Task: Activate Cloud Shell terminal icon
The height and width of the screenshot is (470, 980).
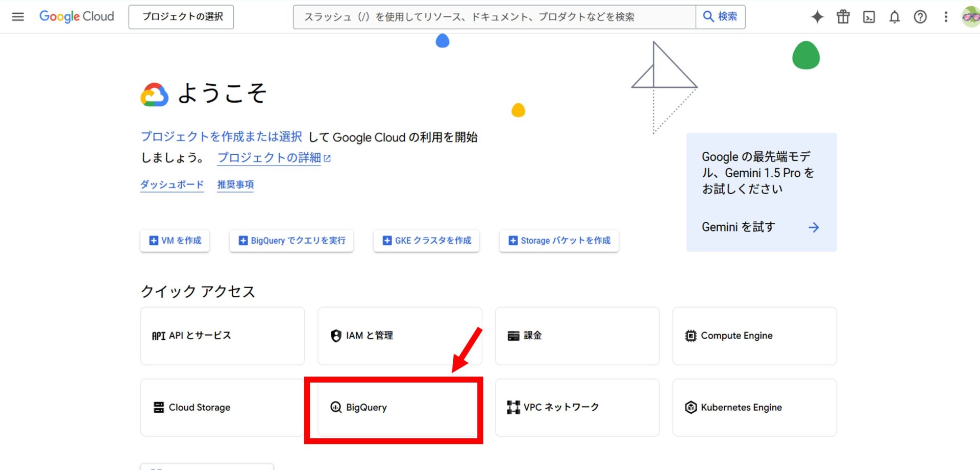Action: pyautogui.click(x=869, y=17)
